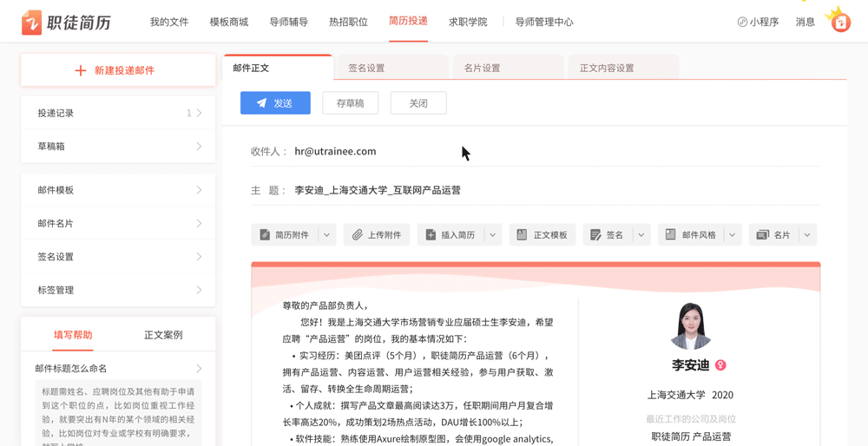Image resolution: width=868 pixels, height=446 pixels.
Task: Open 导师辅导 in the top navigation
Action: tap(289, 23)
